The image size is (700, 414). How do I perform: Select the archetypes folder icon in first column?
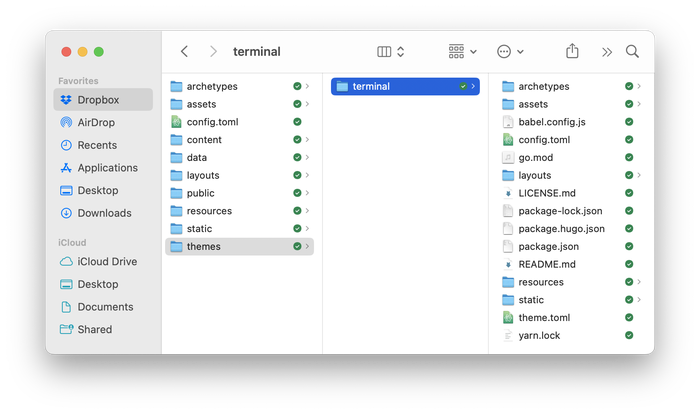[x=176, y=86]
